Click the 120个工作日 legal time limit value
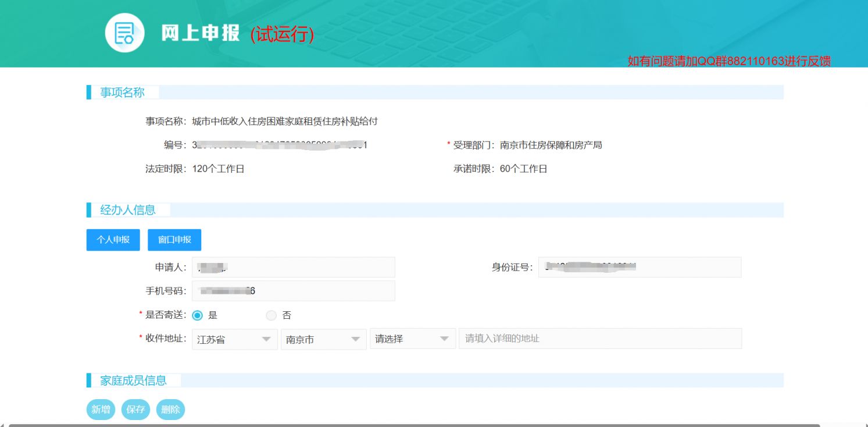This screenshot has height=427, width=868. pyautogui.click(x=218, y=169)
